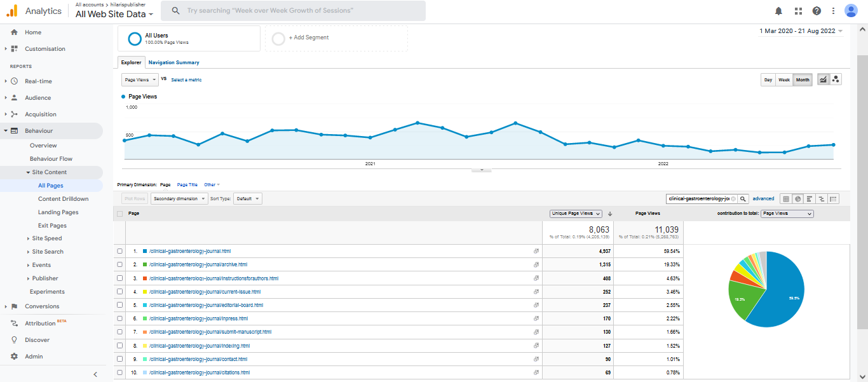868x382 pixels.
Task: Set the graph interval to Week
Action: (x=784, y=79)
